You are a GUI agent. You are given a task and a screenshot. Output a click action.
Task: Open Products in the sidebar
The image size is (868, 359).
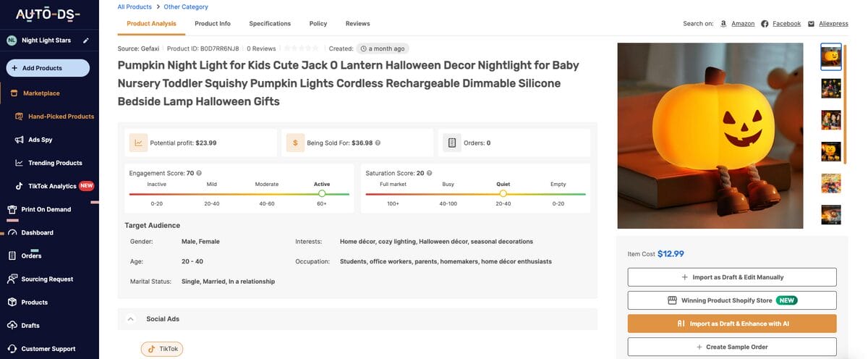pos(35,302)
